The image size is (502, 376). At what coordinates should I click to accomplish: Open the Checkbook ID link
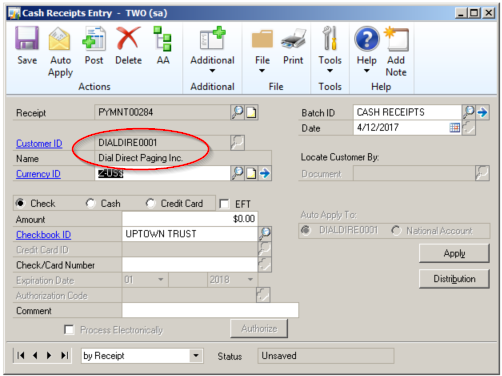(44, 235)
